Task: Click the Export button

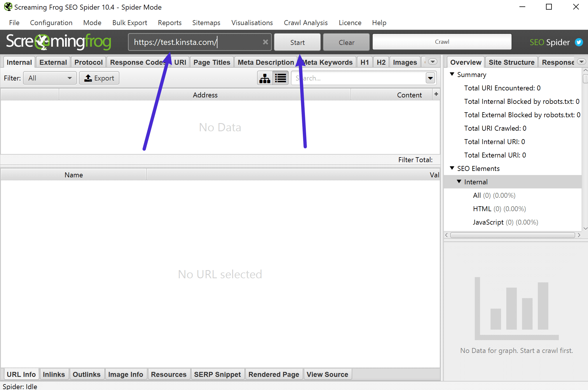Action: tap(100, 78)
